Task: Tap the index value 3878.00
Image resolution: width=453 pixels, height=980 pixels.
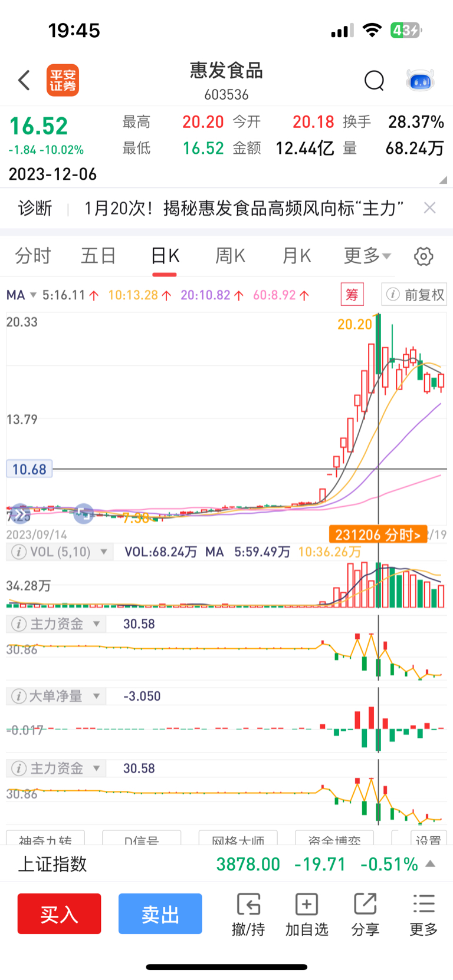Action: coord(248,864)
